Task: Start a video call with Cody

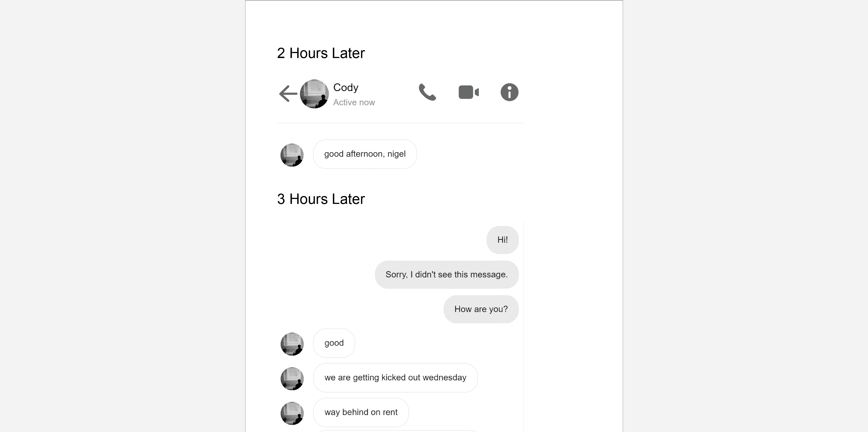Action: (469, 92)
